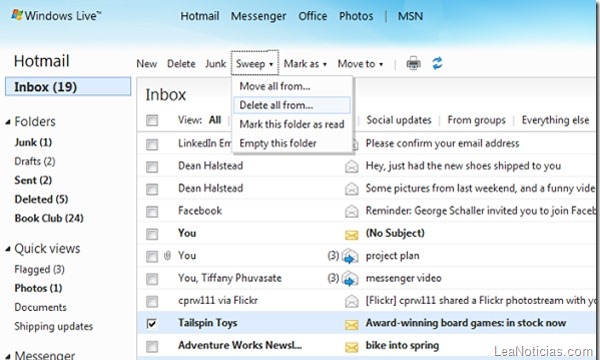Click unread envelope icon beside bike into spring
This screenshot has width=600, height=360.
[351, 347]
